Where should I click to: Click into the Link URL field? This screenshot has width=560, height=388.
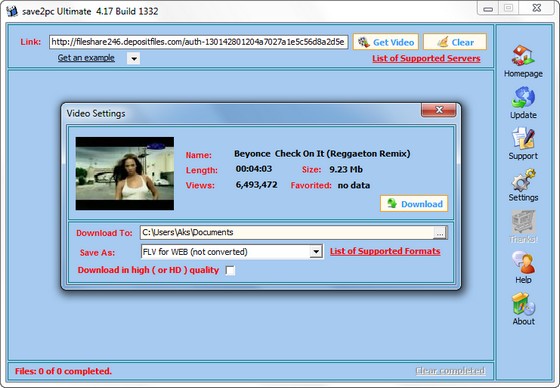pyautogui.click(x=198, y=42)
